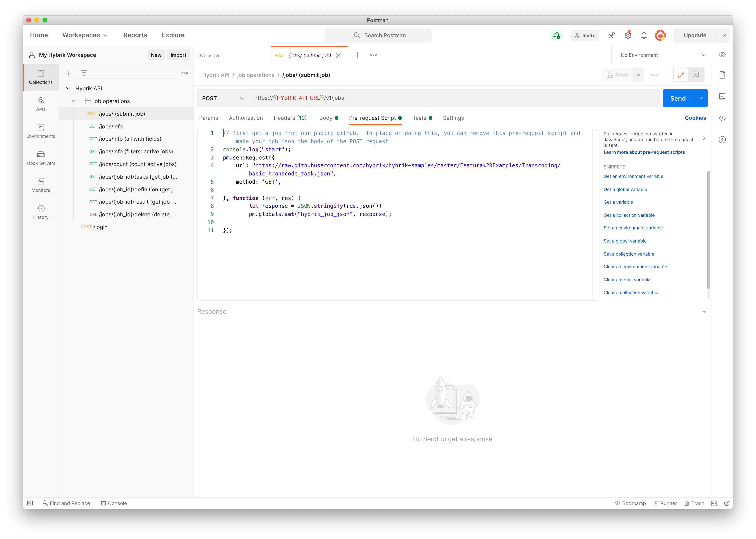The image size is (756, 539).
Task: Create new collection with plus icon
Action: tap(68, 73)
